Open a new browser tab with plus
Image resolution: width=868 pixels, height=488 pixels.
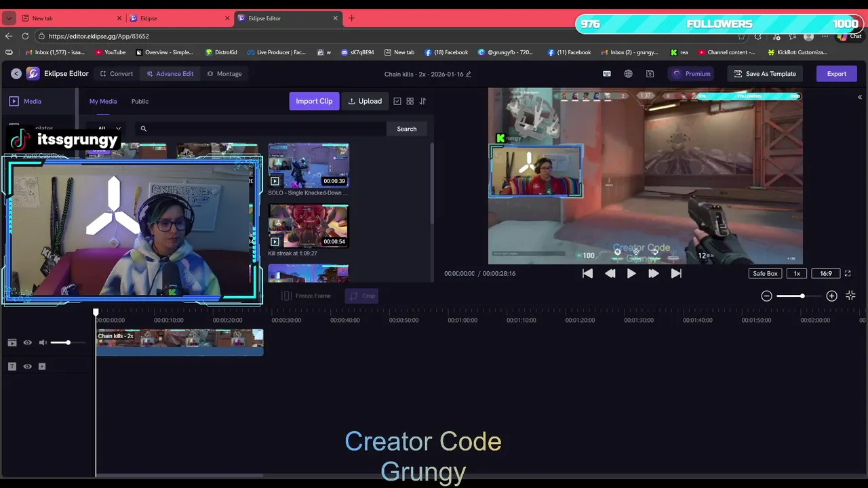point(351,18)
